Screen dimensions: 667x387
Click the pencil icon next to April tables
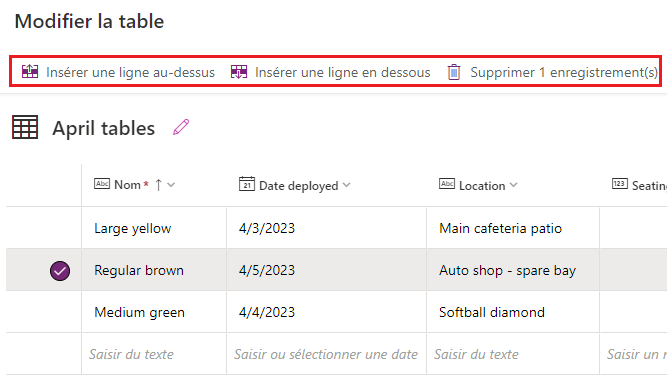point(181,127)
